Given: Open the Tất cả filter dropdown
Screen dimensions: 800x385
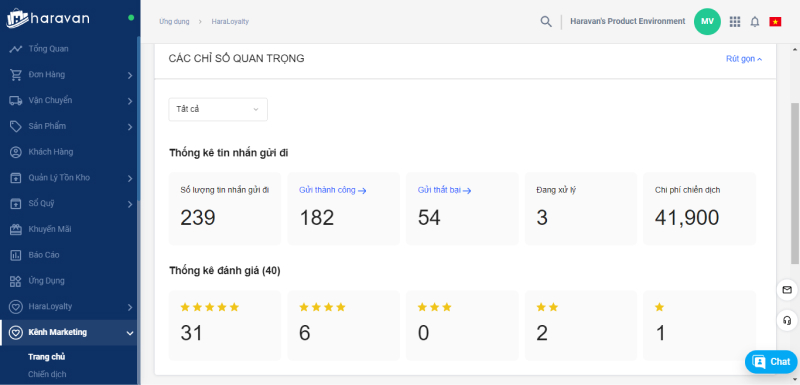Looking at the screenshot, I should (218, 110).
